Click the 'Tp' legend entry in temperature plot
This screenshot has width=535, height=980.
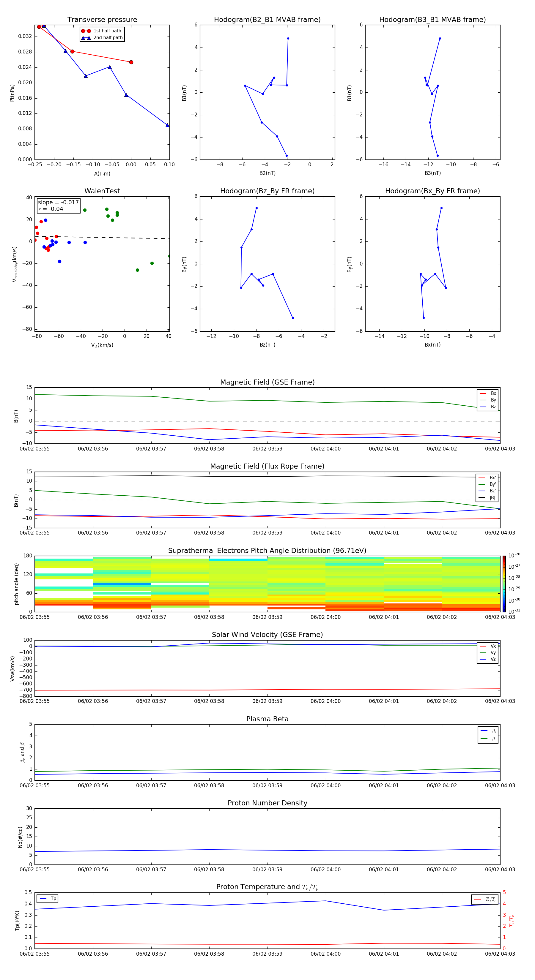pos(48,899)
